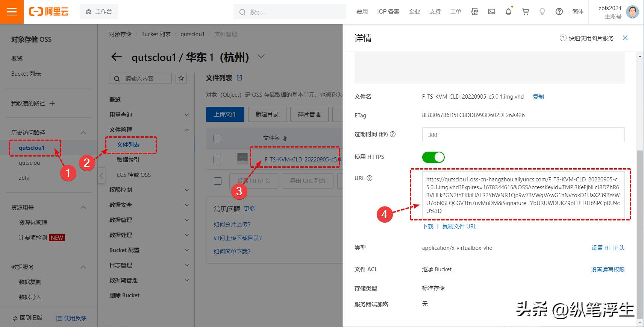Viewport: 644px width, 327px height.
Task: Open the F_TS-KVM-CLD_20220905 file link
Action: click(303, 159)
